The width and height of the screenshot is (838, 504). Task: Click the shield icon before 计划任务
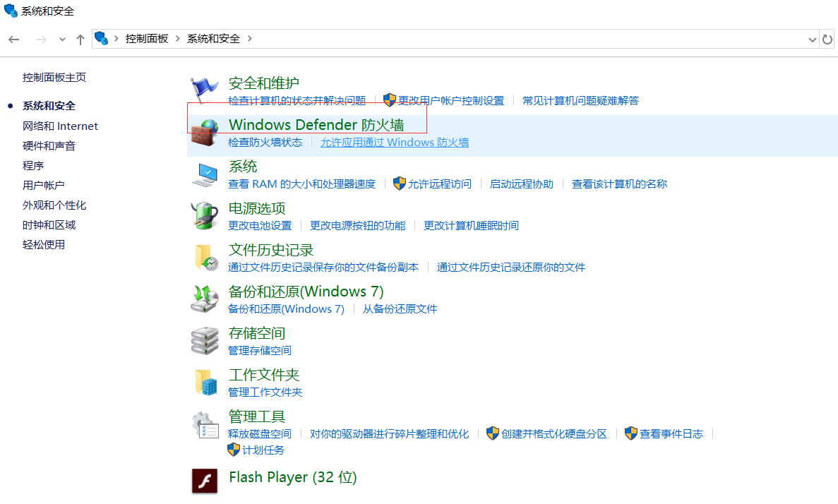(234, 450)
